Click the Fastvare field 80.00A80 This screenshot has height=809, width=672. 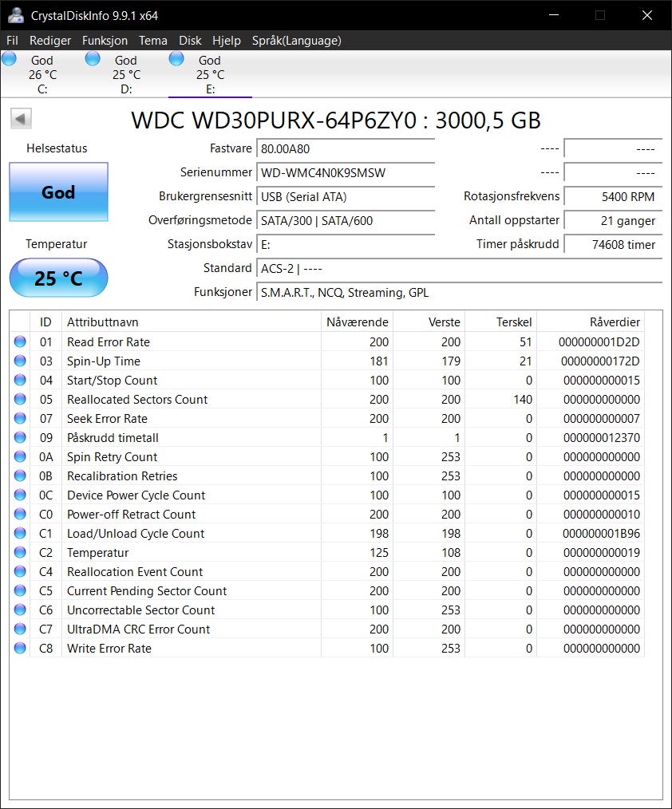pyautogui.click(x=346, y=149)
